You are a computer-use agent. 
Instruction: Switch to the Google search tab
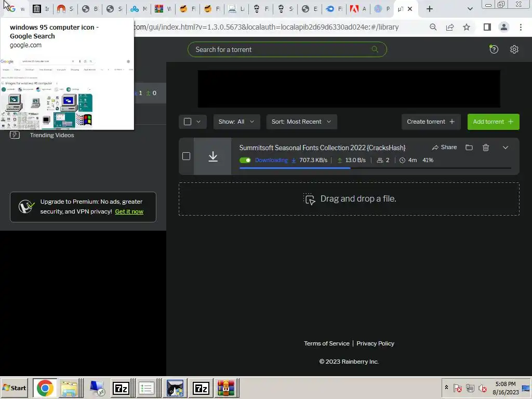16,9
